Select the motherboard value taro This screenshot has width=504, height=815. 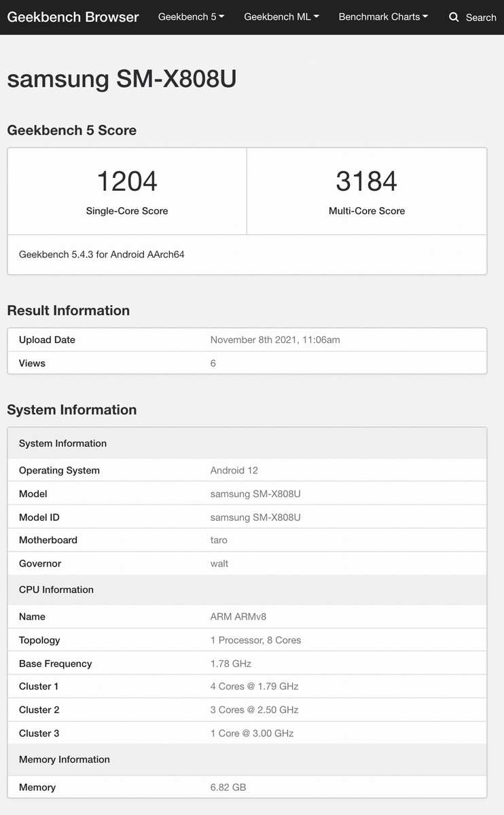[219, 540]
